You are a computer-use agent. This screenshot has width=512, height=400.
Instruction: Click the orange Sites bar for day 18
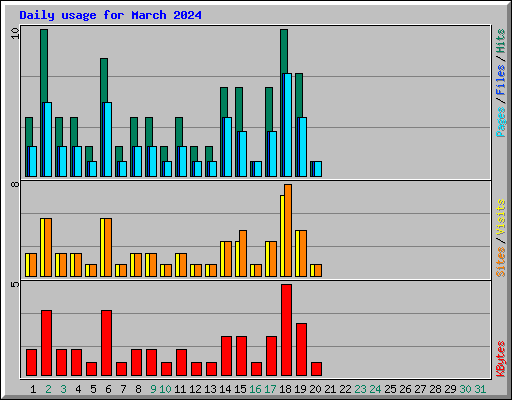coord(288,230)
